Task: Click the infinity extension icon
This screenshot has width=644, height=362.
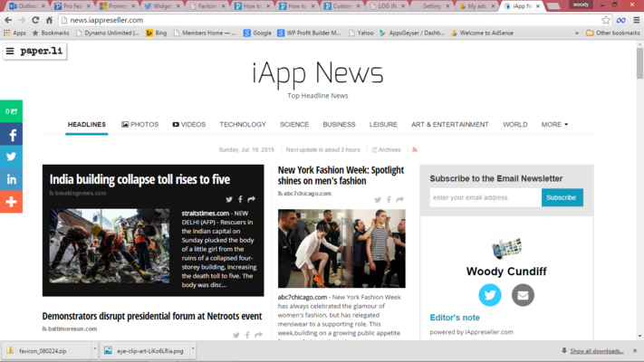Action: pos(621,20)
